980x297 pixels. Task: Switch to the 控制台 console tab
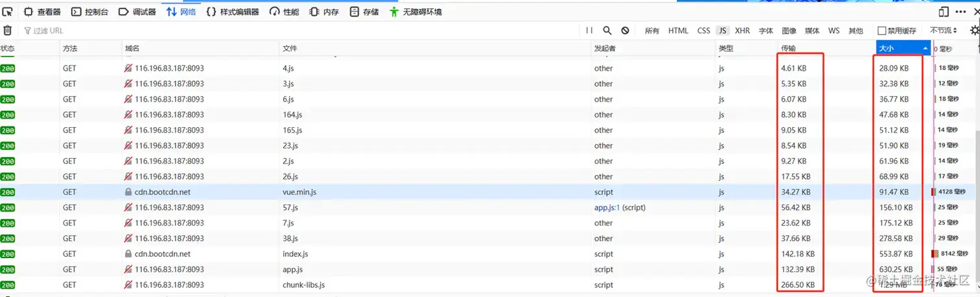pyautogui.click(x=89, y=12)
